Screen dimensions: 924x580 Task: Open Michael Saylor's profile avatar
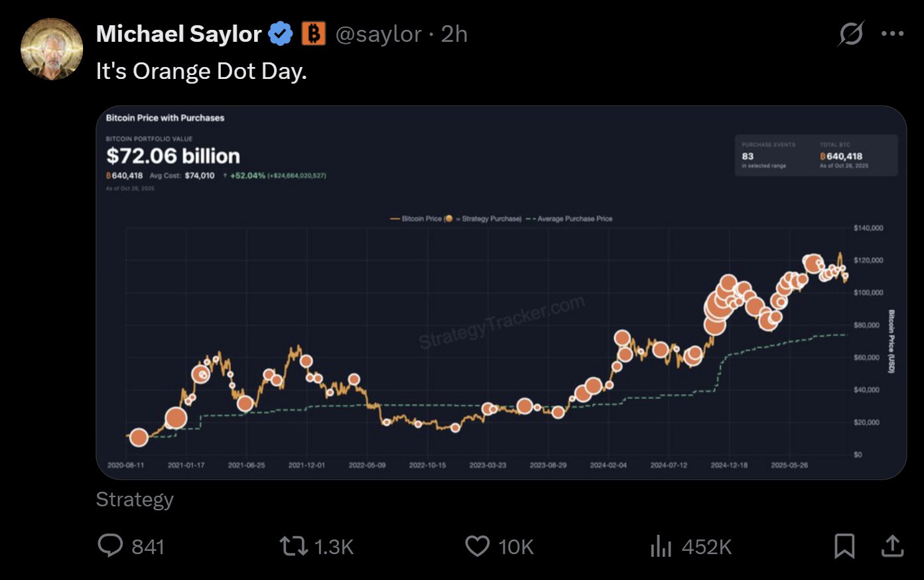(52, 49)
